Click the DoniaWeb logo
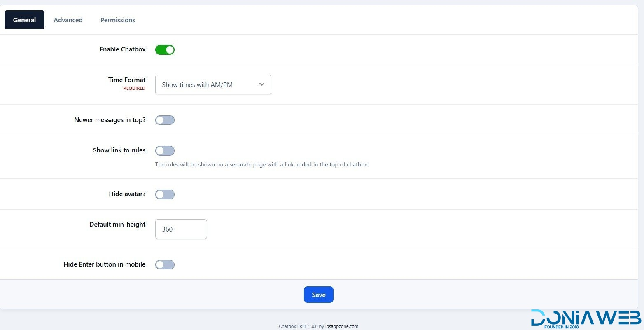The image size is (644, 330). pos(586,318)
